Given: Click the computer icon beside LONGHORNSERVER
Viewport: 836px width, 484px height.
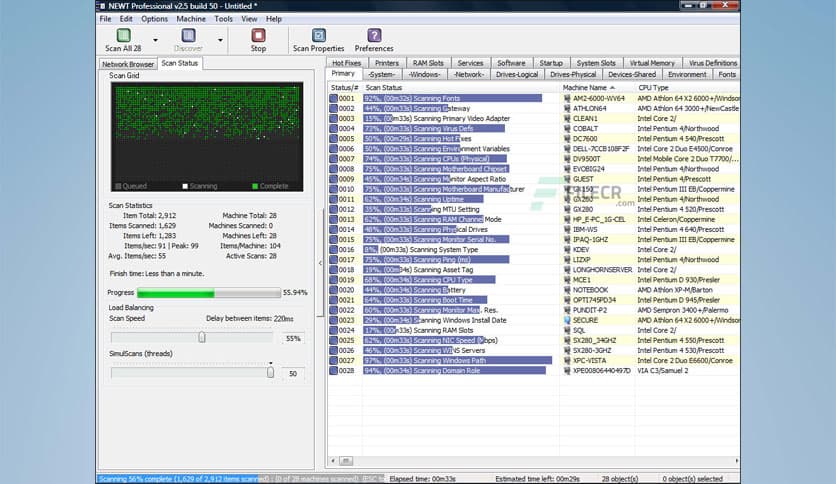Looking at the screenshot, I should (567, 270).
